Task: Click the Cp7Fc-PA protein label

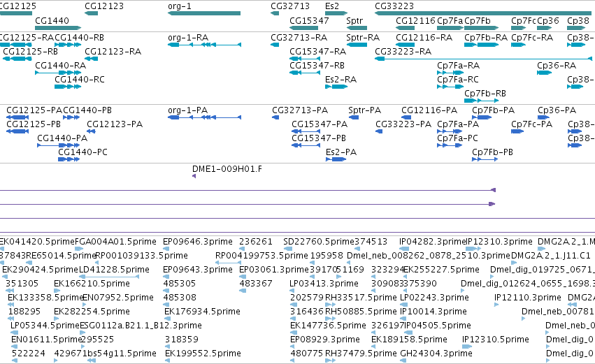Action: (531, 124)
